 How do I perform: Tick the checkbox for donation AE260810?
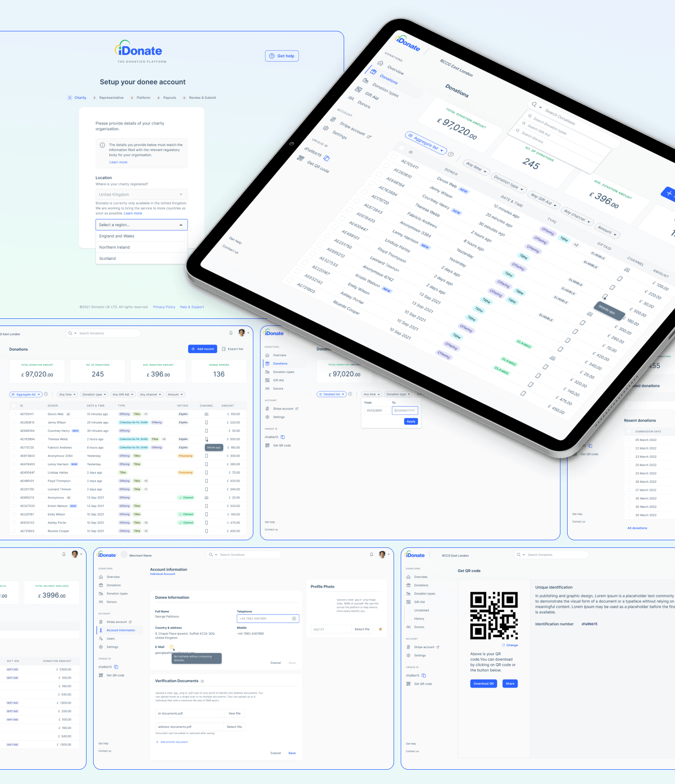point(14,422)
